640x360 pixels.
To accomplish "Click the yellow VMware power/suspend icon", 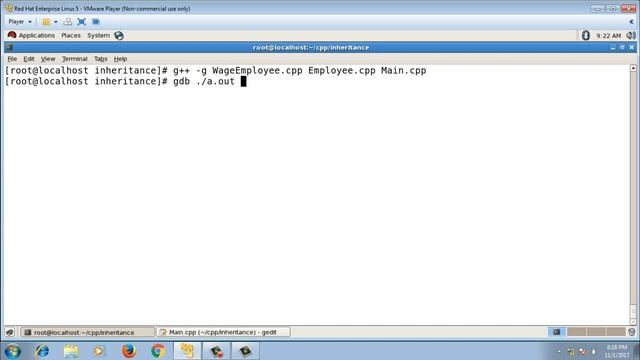I will click(x=46, y=22).
